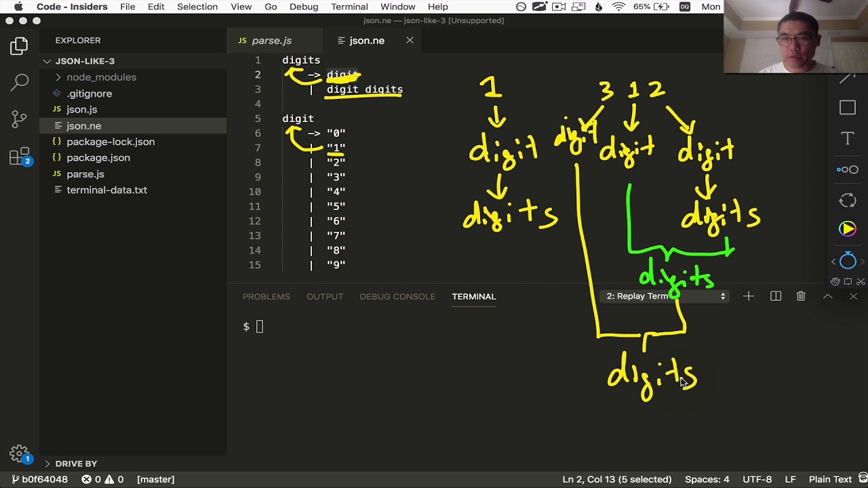
Task: Open package.json file
Action: [x=98, y=157]
